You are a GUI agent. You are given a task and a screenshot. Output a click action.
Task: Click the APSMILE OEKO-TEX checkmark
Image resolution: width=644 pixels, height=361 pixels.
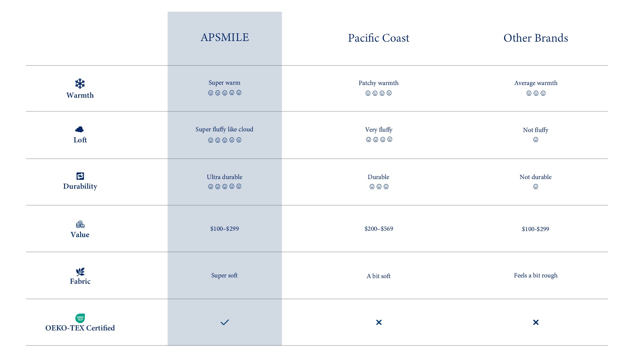225,322
